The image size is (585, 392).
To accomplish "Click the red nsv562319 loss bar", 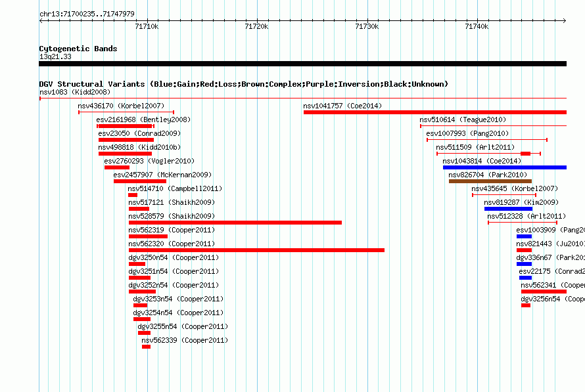I will 148,236.
